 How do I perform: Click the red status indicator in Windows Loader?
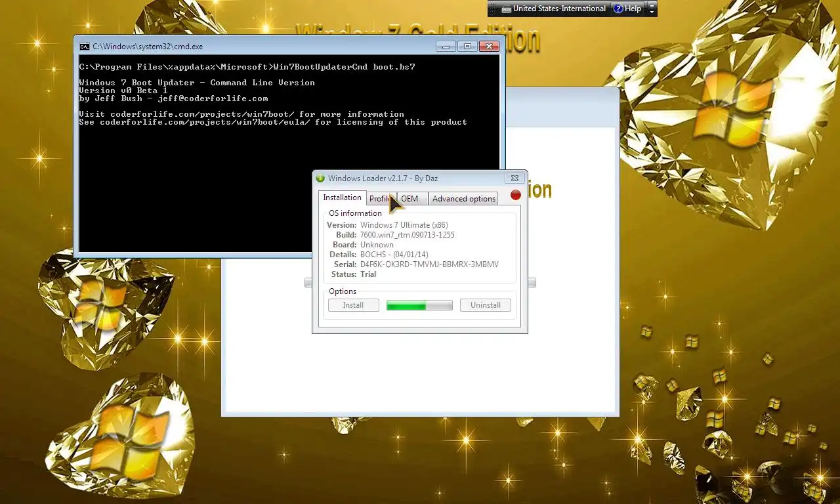tap(516, 195)
